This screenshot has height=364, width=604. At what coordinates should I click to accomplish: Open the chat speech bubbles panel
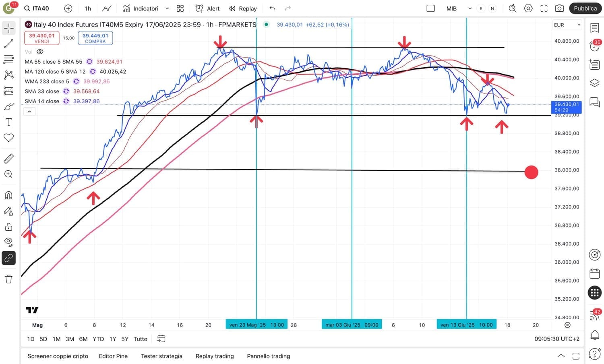[x=595, y=102]
